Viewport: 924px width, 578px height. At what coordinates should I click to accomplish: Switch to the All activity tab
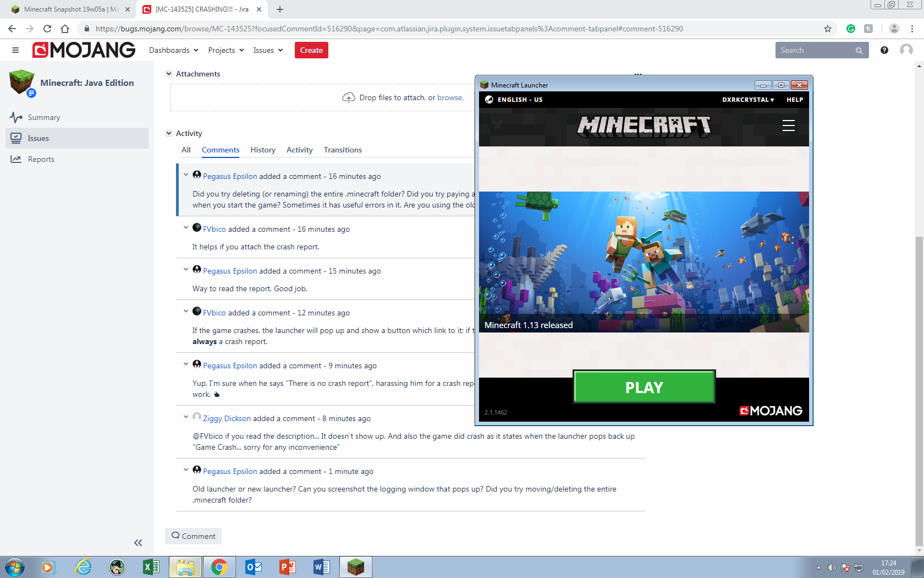pyautogui.click(x=186, y=150)
